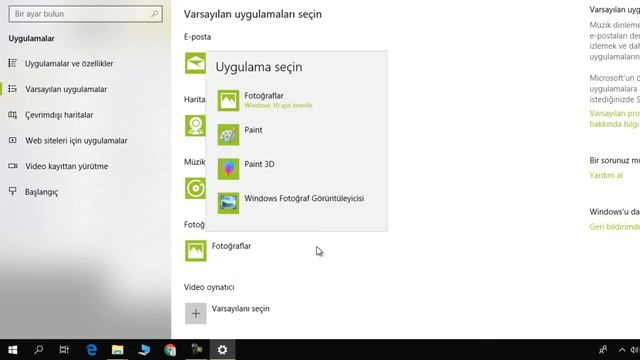
Task: Click the Varsayılan uygulamalar sidebar icon
Action: (x=13, y=89)
